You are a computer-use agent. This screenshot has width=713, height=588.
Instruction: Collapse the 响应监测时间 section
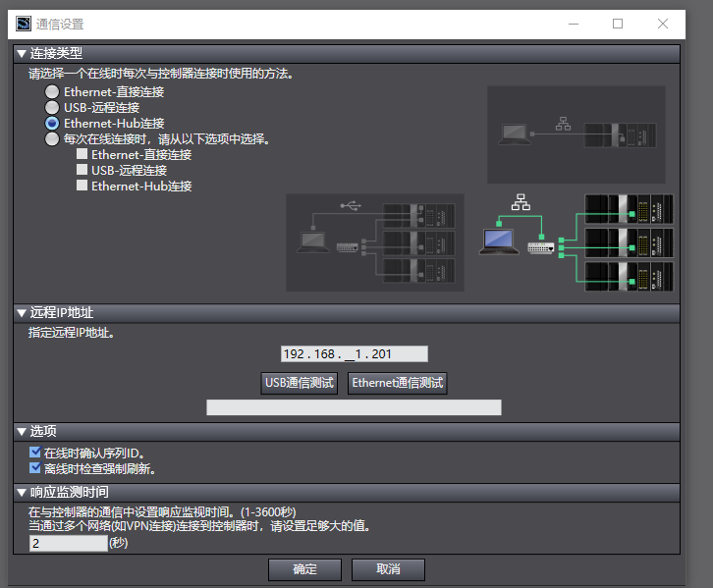(x=22, y=492)
